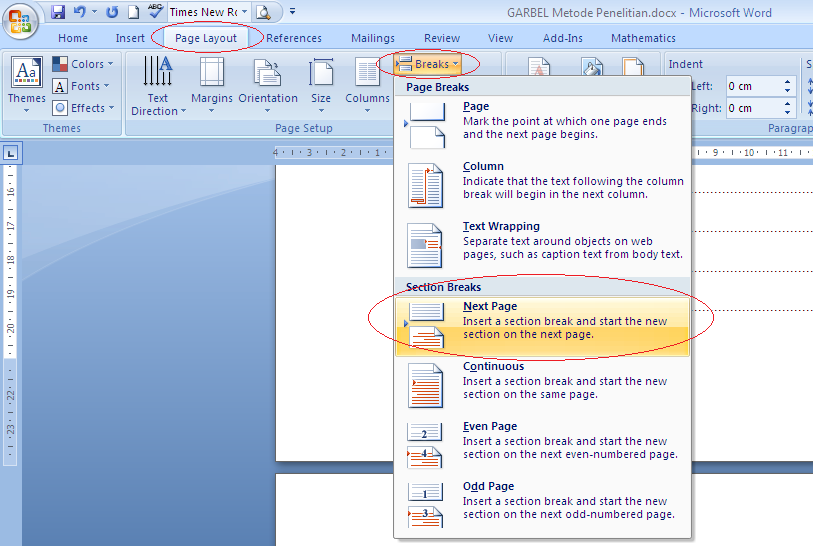Insert an Even Page section break

(x=542, y=446)
